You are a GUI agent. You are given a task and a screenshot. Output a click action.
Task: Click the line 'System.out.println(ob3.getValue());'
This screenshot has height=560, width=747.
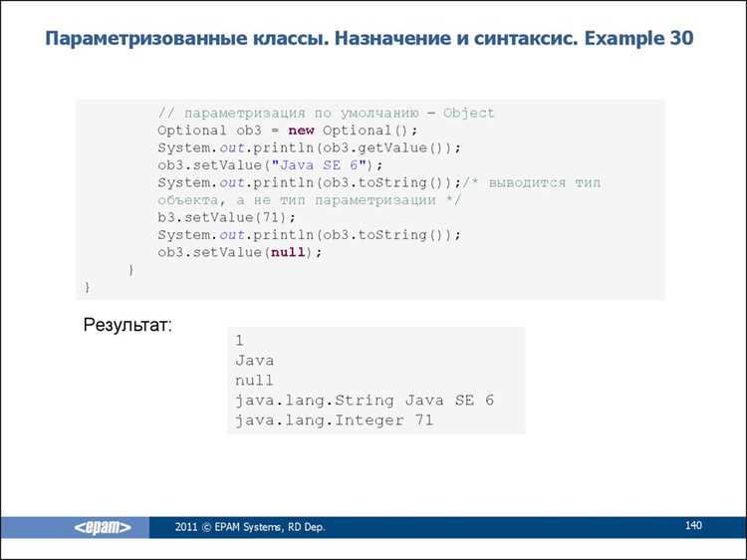pos(309,147)
